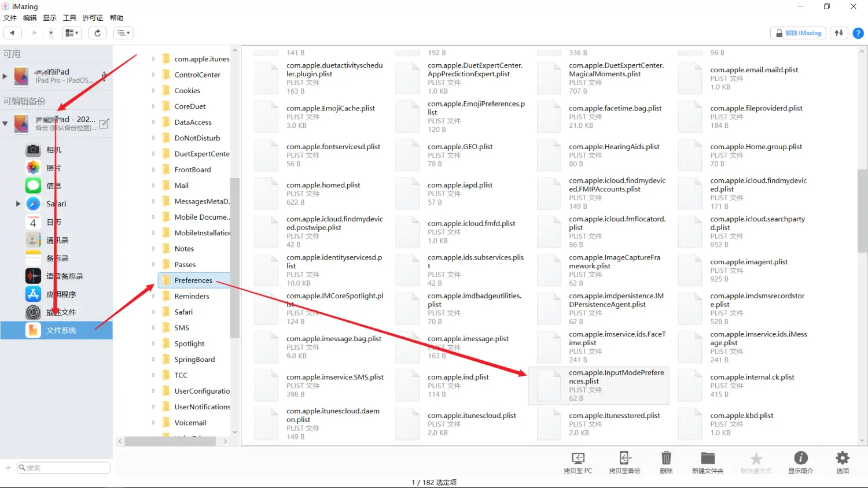868x488 pixels.
Task: Click the Copy to PC icon
Action: (578, 460)
